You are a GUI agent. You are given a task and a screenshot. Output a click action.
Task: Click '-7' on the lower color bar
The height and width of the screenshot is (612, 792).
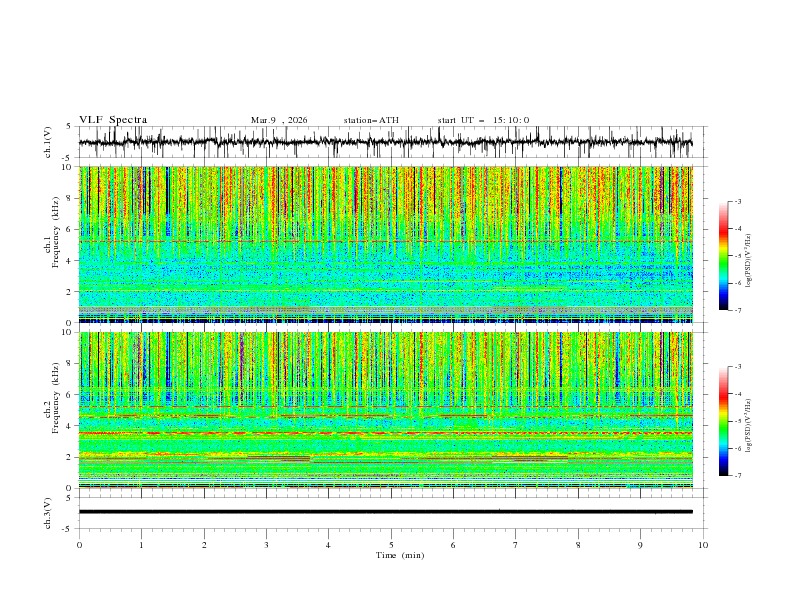737,475
